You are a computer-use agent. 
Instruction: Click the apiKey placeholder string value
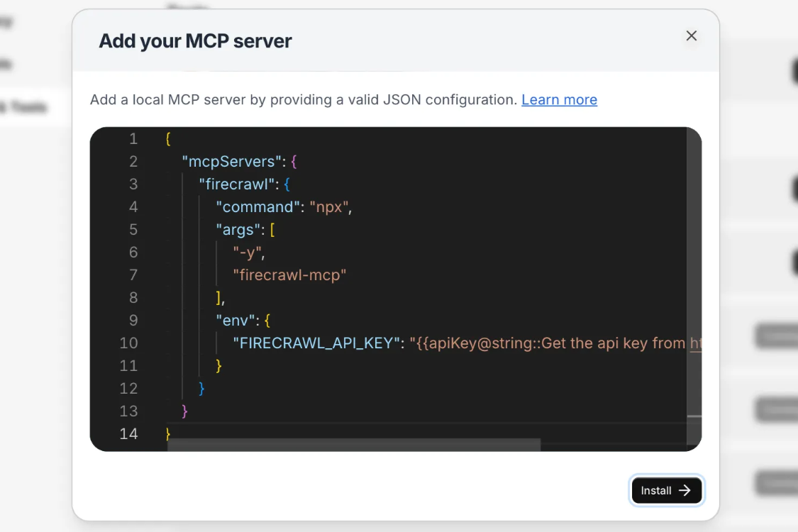(555, 343)
